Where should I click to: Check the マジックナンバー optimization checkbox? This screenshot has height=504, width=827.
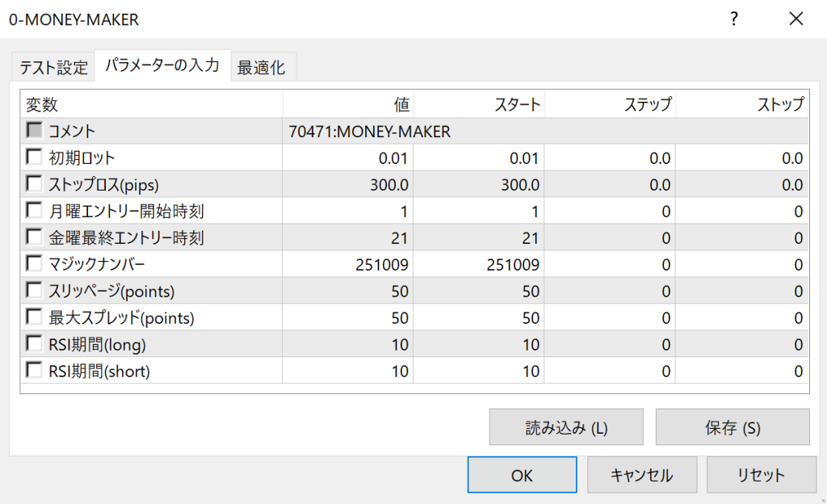(x=34, y=263)
